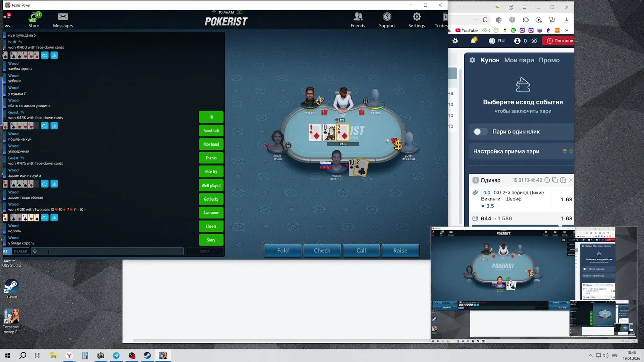This screenshot has width=644, height=362.
Task: Switch to the Промо tab
Action: 549,60
